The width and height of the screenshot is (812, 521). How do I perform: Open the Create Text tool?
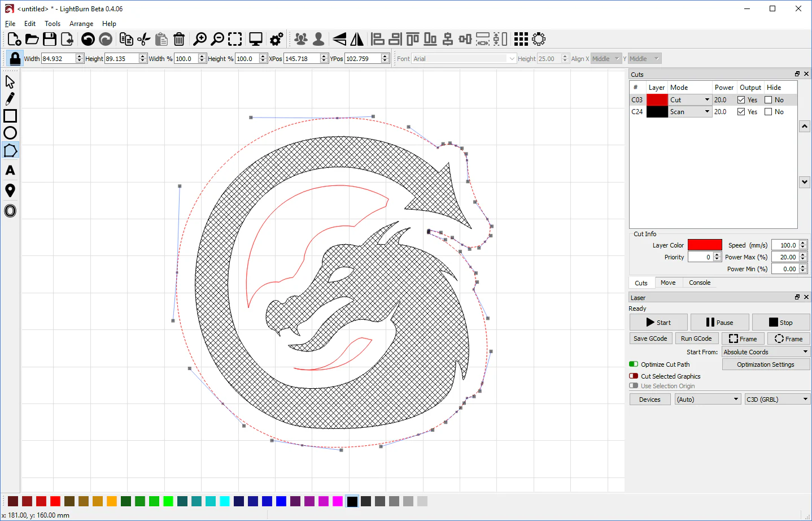10,170
